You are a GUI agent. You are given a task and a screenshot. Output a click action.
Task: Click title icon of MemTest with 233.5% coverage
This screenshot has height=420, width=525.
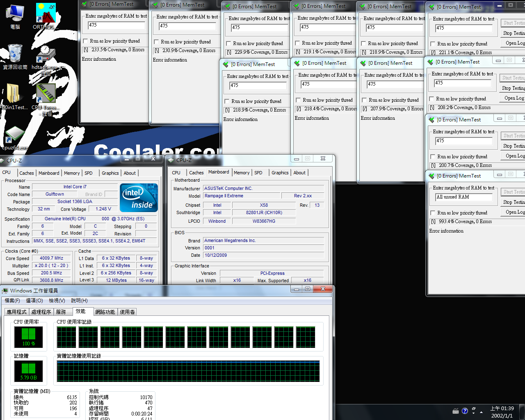[84, 4]
